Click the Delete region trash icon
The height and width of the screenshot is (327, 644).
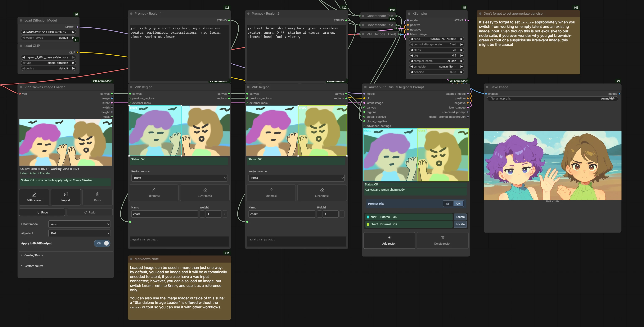[443, 238]
